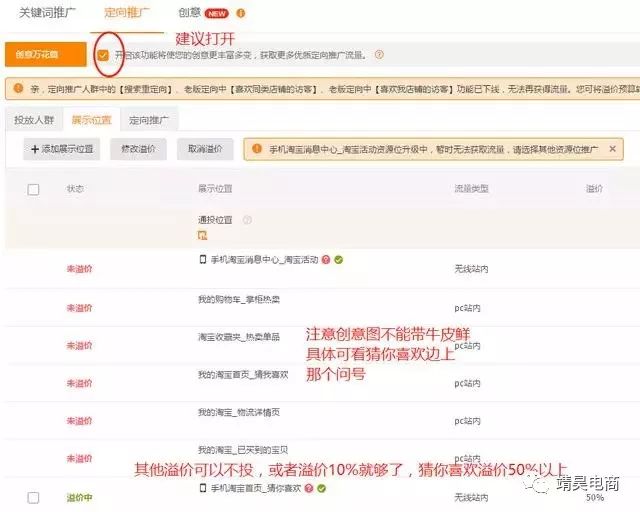Click 手机淘宝首页_猜你喜欢 placement name
The width and height of the screenshot is (640, 512).
click(256, 488)
